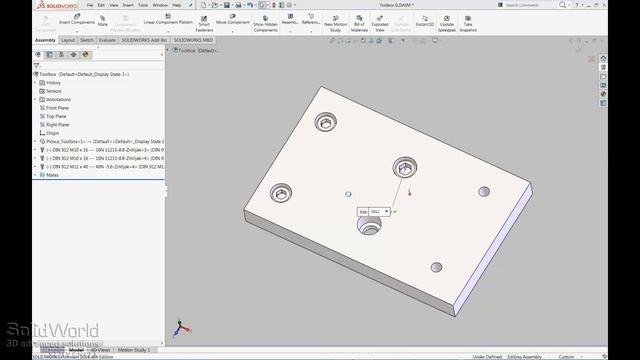Select the Right Plane
The image size is (640, 360).
click(57, 125)
